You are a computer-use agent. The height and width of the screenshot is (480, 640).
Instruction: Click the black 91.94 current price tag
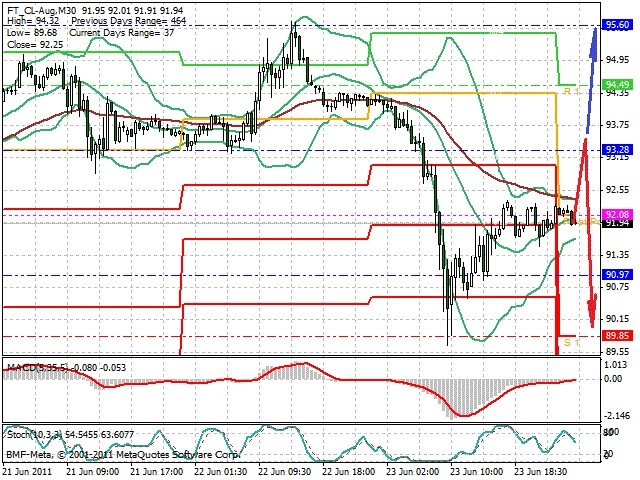coord(617,223)
